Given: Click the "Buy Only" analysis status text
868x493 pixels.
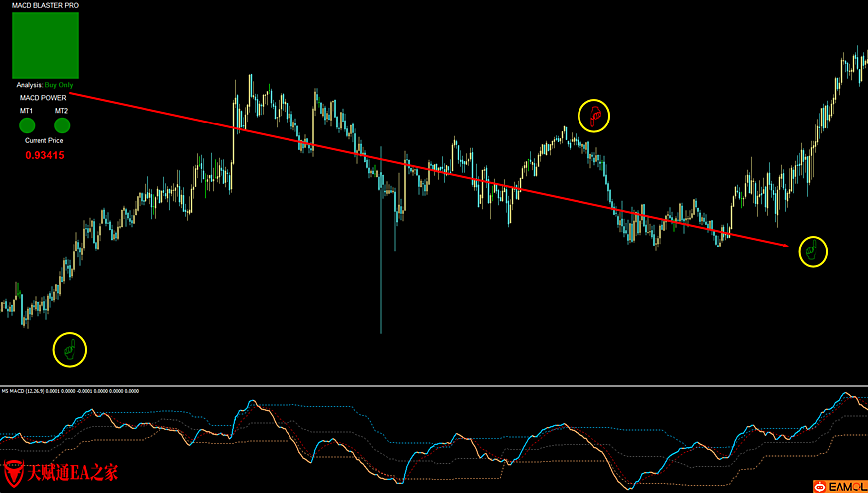Looking at the screenshot, I should tap(59, 85).
